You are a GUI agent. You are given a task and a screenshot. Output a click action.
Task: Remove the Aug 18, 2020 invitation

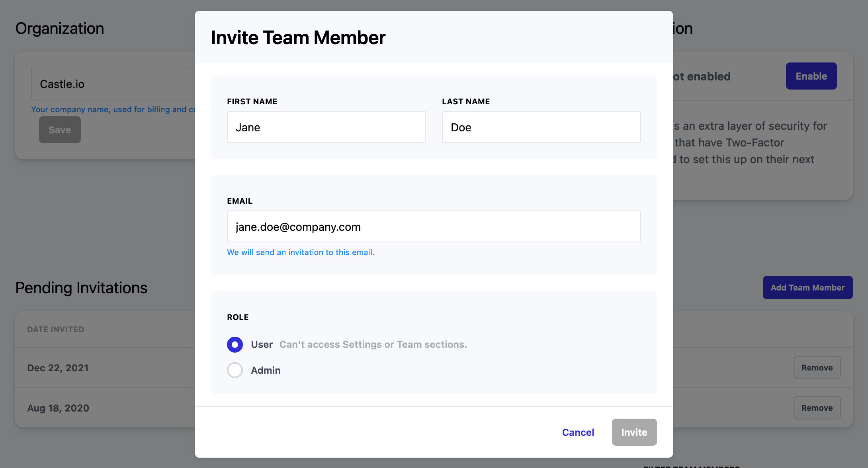[x=817, y=408]
